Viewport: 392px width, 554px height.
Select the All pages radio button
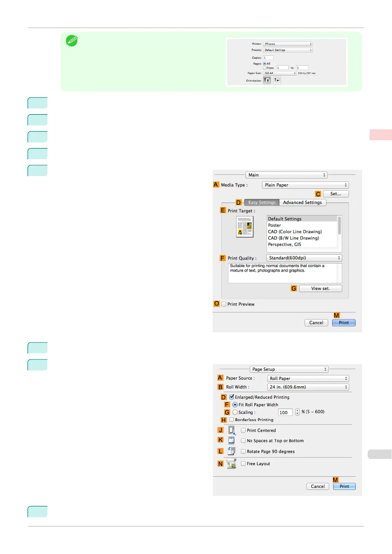265,64
